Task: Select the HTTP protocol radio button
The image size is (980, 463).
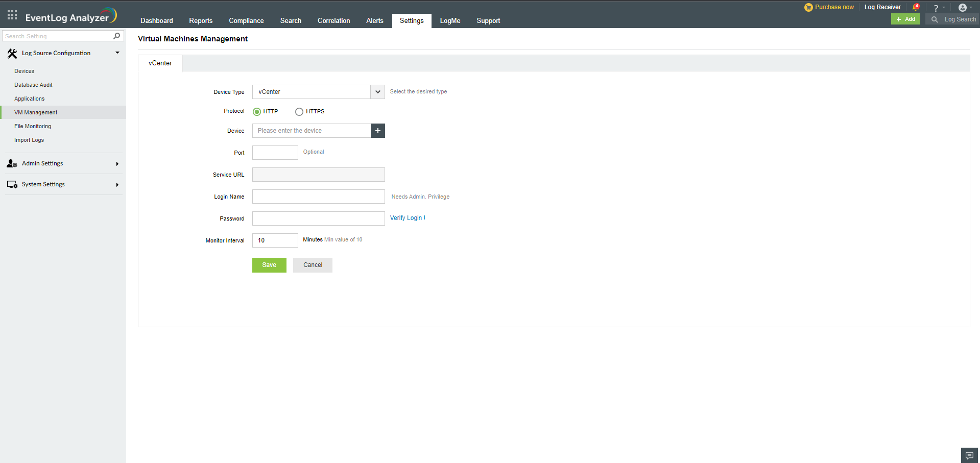Action: click(257, 111)
